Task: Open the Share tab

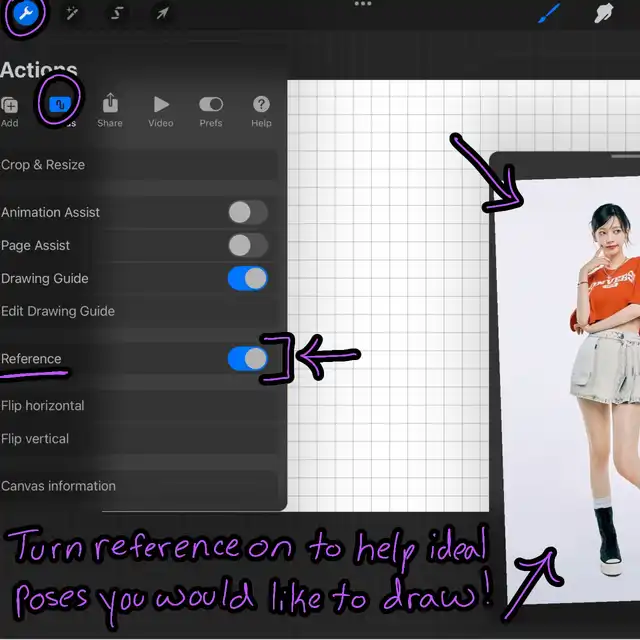Action: tap(110, 109)
